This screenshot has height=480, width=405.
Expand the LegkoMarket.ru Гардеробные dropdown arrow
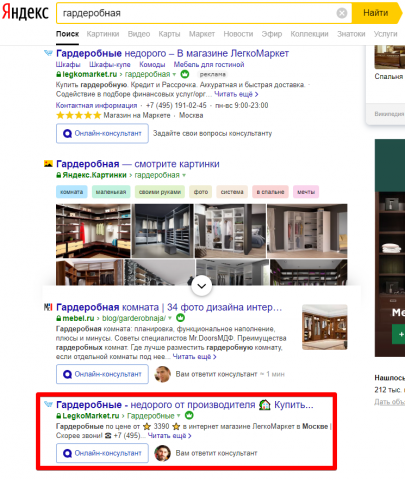pyautogui.click(x=178, y=416)
